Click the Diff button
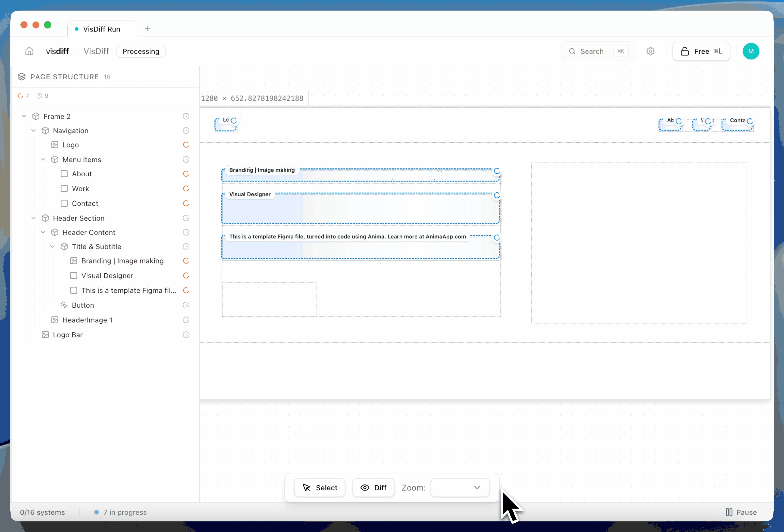Screen dimensions: 784x532 (374, 488)
